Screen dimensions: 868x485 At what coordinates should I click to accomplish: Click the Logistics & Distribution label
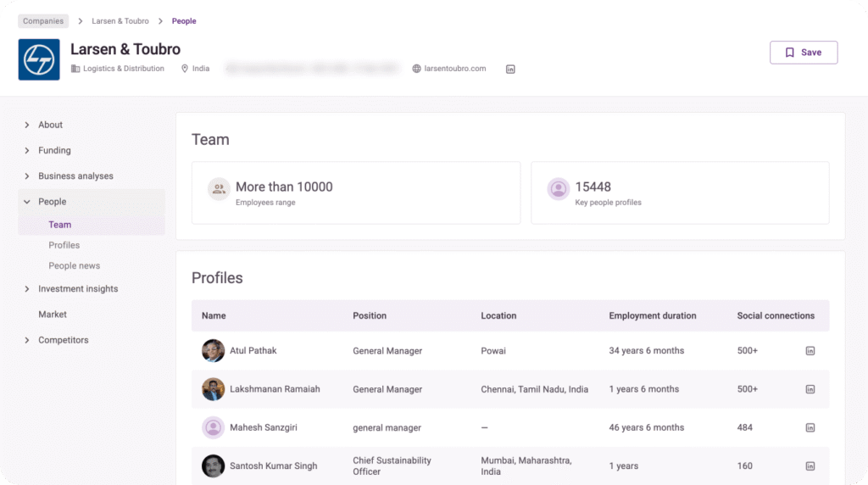[x=124, y=69]
